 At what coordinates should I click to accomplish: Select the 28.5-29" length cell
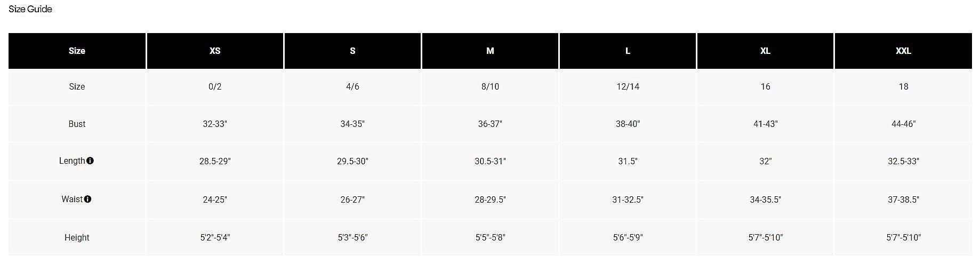click(x=215, y=161)
